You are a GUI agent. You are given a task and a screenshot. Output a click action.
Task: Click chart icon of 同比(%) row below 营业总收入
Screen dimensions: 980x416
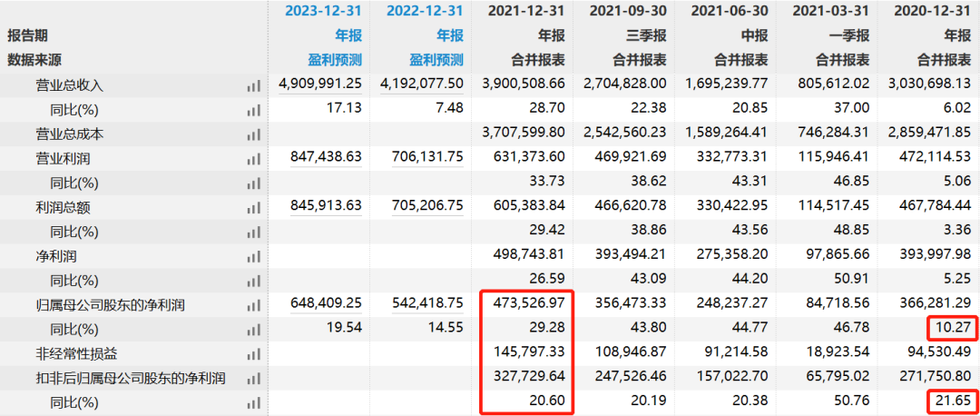click(x=253, y=110)
